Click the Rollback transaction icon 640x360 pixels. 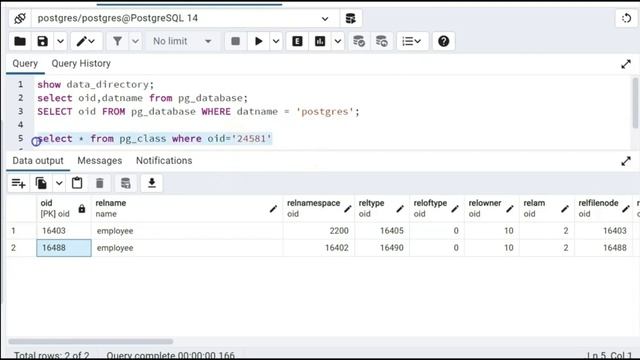click(x=382, y=41)
